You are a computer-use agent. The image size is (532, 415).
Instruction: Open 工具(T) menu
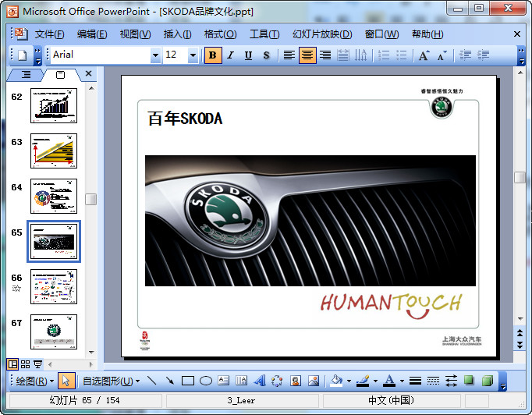click(x=264, y=34)
